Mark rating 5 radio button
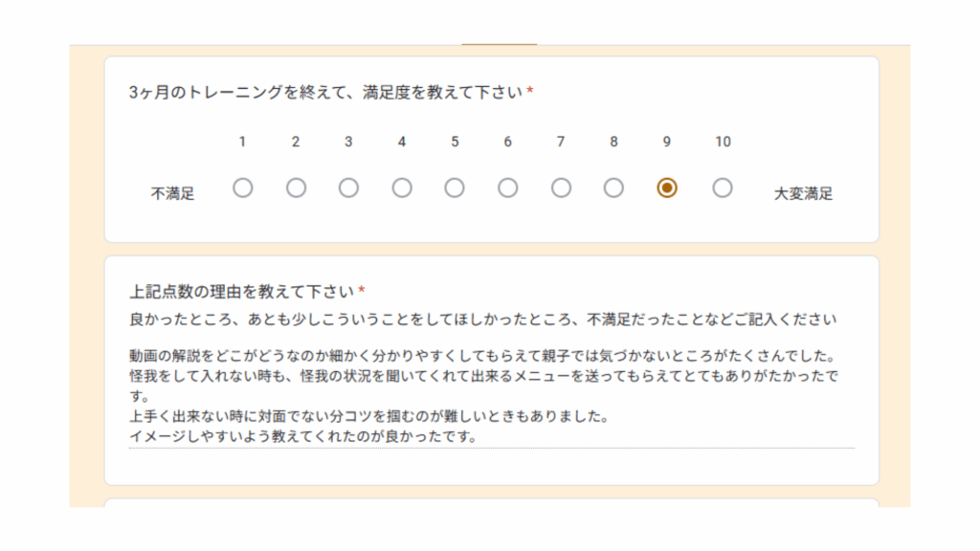The image size is (980, 551). tap(455, 188)
